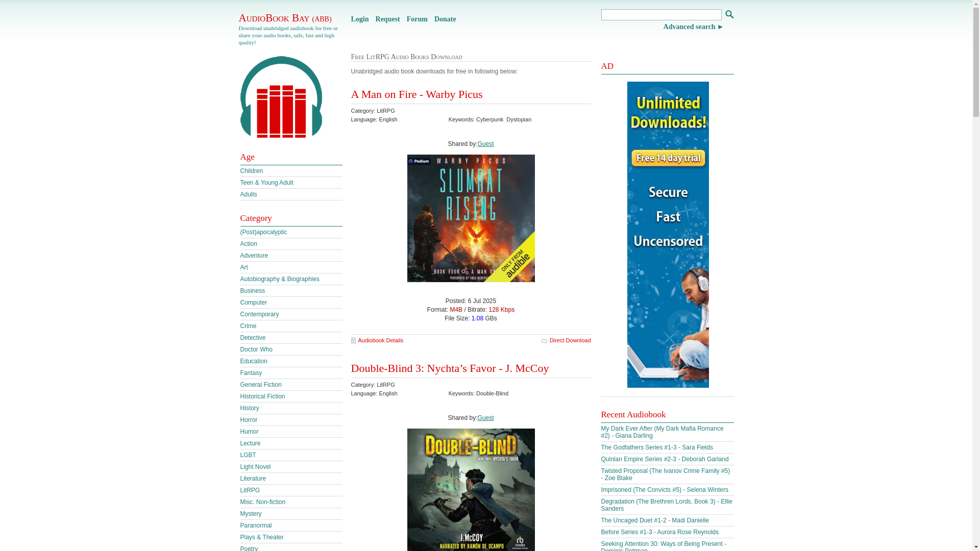This screenshot has height=551, width=980.
Task: Open Autobiography & Biographies category
Action: 280,279
